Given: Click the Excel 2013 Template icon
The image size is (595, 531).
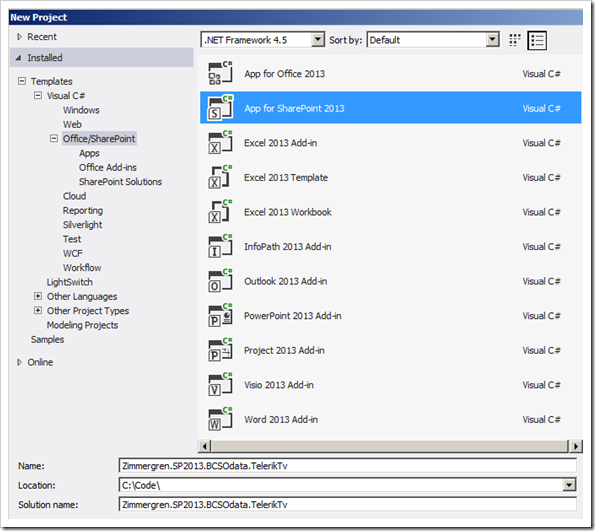Looking at the screenshot, I should click(220, 177).
